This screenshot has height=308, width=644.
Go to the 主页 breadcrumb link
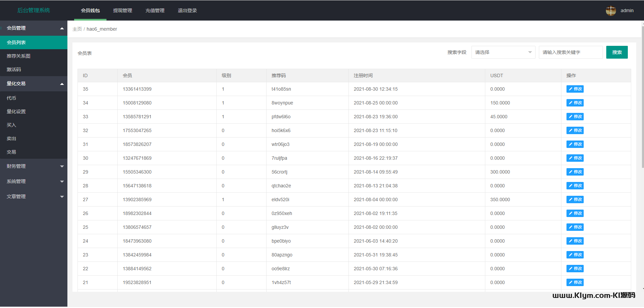tap(77, 29)
